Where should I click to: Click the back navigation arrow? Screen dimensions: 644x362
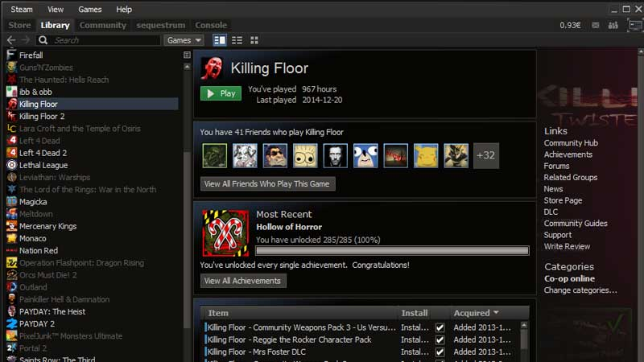[x=11, y=40]
